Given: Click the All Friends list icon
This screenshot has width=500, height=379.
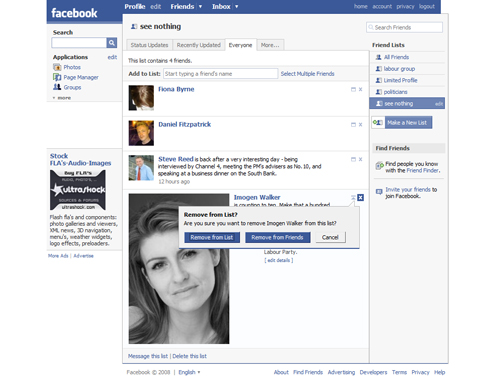Looking at the screenshot, I should 378,57.
